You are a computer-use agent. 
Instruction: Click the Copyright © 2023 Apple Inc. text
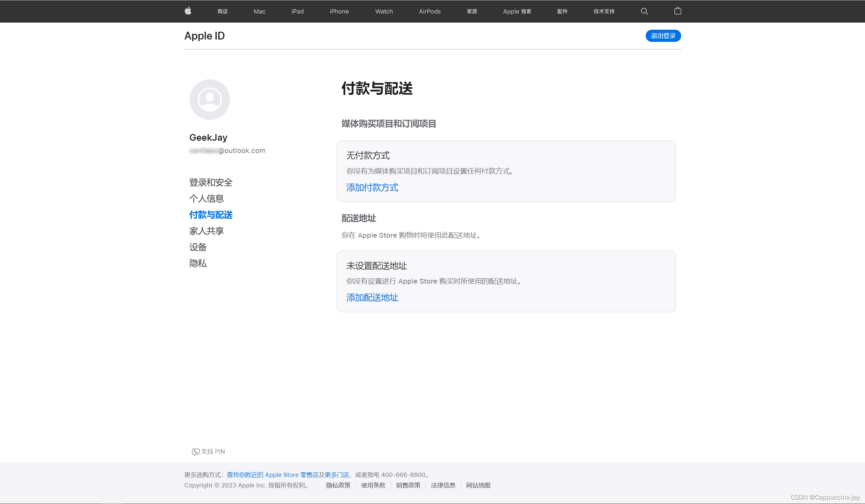pyautogui.click(x=246, y=485)
